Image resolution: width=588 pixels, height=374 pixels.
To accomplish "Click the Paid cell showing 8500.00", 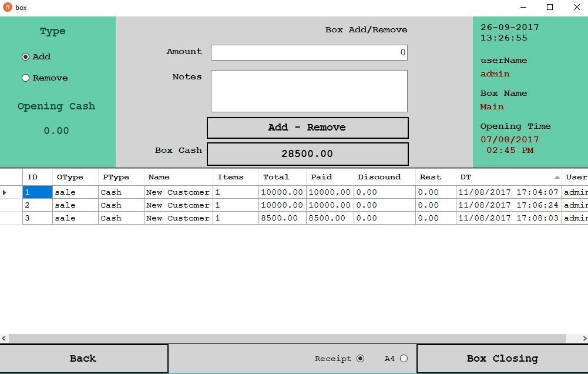I will [330, 218].
